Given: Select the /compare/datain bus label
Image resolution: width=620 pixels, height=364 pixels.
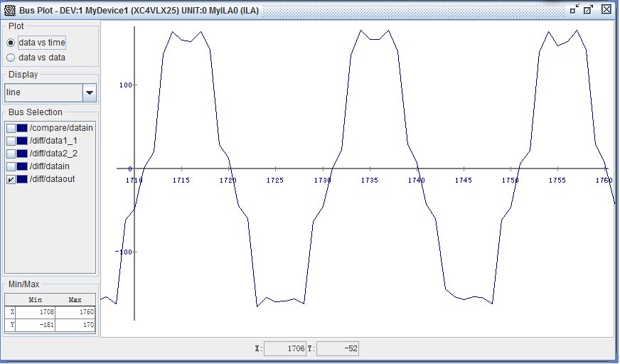Looking at the screenshot, I should [61, 128].
